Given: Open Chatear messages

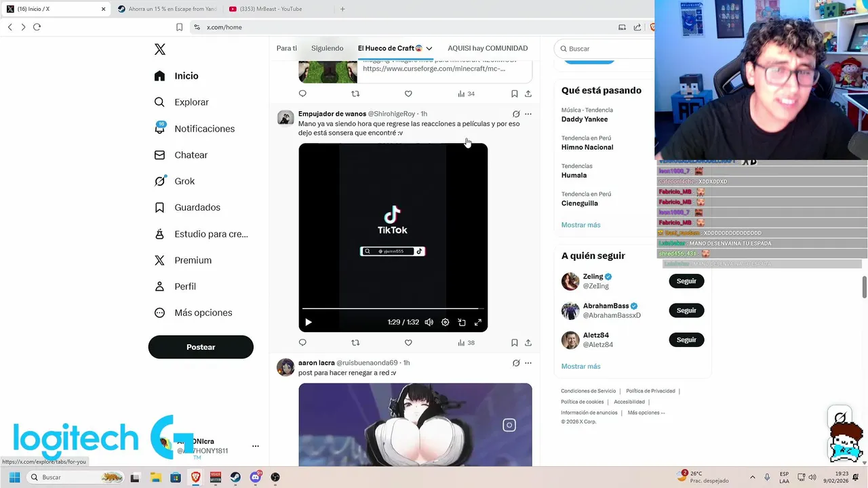Looking at the screenshot, I should [180, 155].
